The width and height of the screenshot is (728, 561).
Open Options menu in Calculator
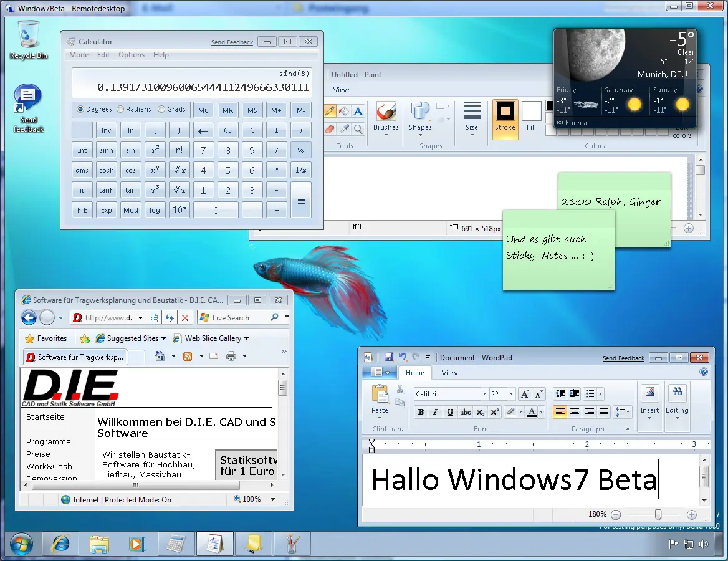[132, 55]
